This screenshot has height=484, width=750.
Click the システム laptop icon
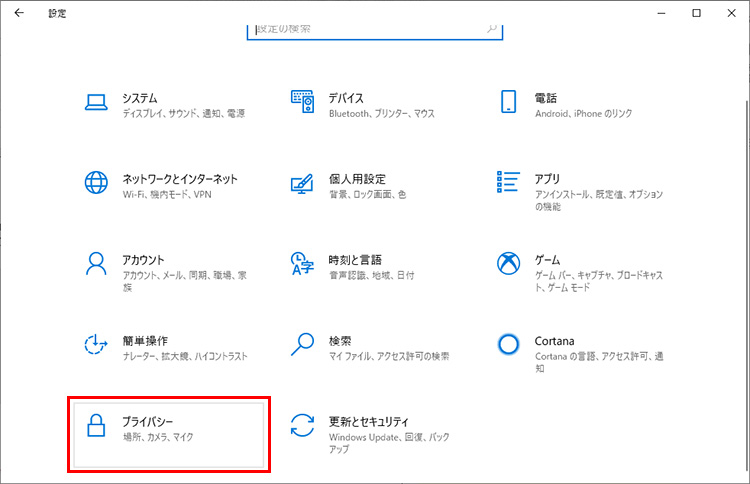tap(96, 101)
